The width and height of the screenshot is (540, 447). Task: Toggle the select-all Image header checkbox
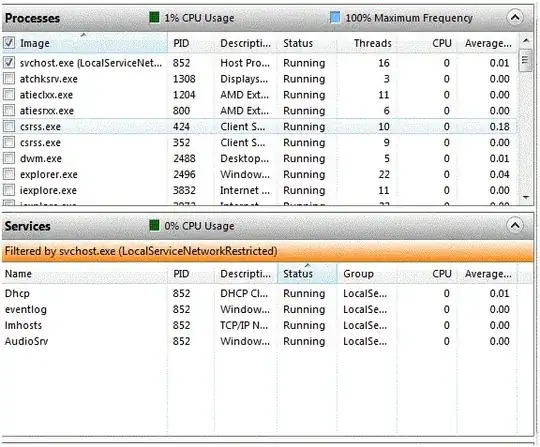[x=9, y=43]
